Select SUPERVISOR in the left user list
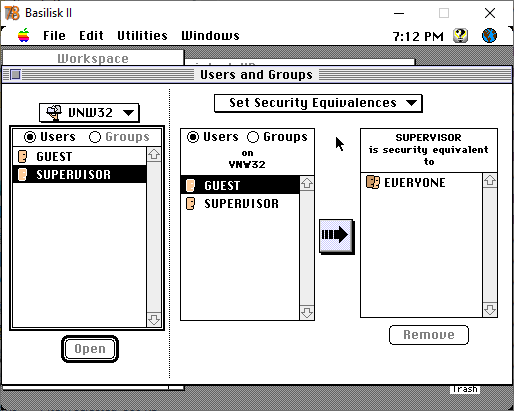Viewport: 514px width, 411px height. coord(80,174)
